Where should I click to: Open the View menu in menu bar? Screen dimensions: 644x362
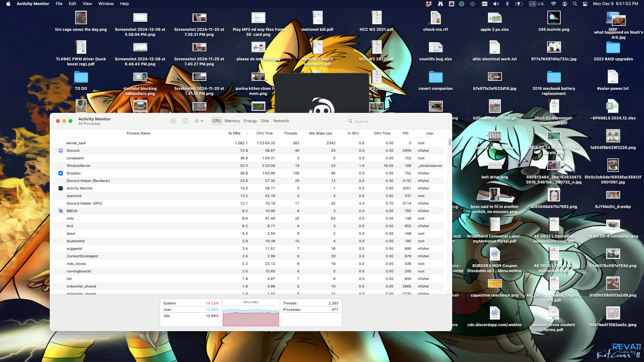click(87, 4)
